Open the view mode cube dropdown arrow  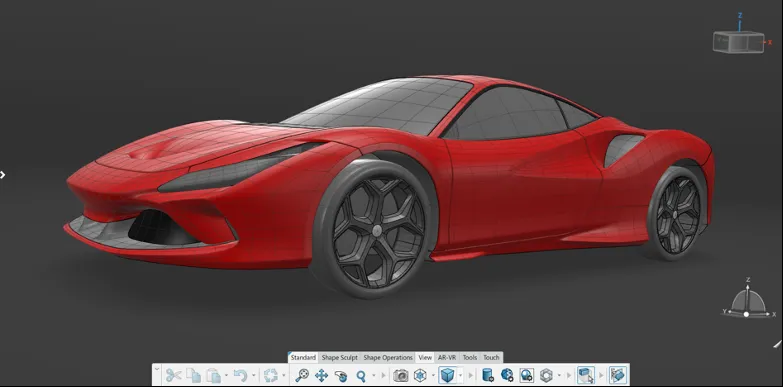[460, 375]
